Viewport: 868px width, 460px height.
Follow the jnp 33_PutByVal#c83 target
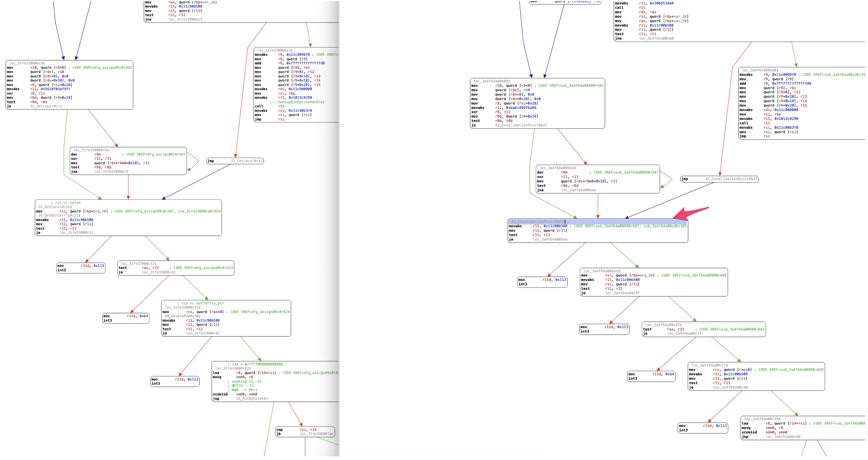pos(252,399)
